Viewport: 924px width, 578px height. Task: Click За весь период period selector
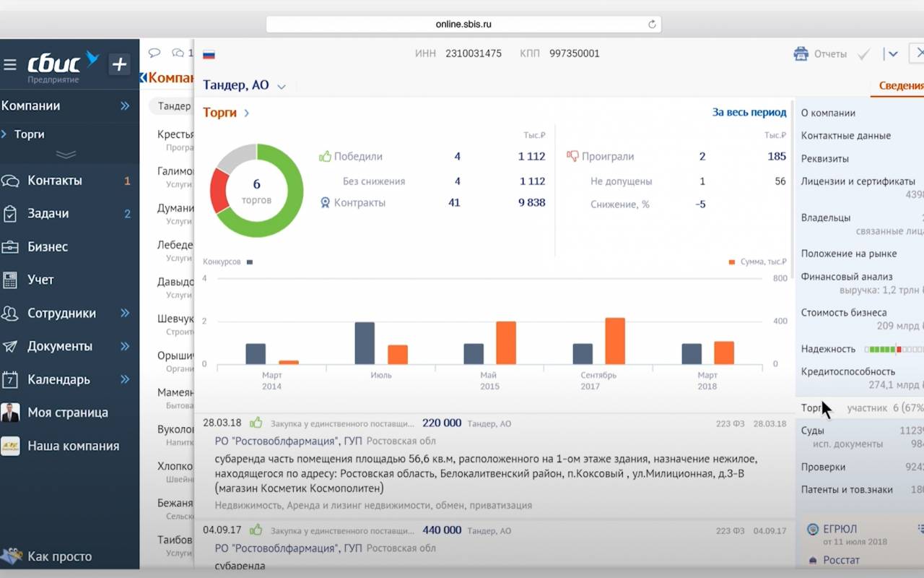pos(749,113)
